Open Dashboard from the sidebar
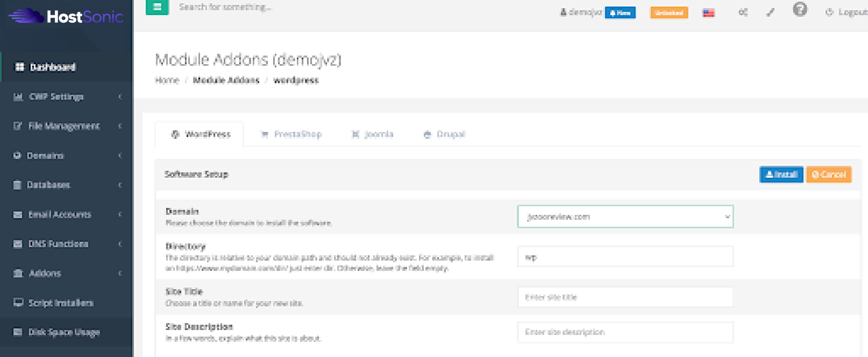Viewport: 868px width, 357px height. [x=53, y=67]
